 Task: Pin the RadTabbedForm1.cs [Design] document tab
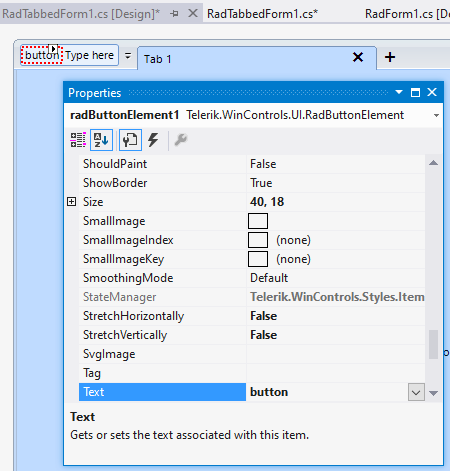(174, 14)
